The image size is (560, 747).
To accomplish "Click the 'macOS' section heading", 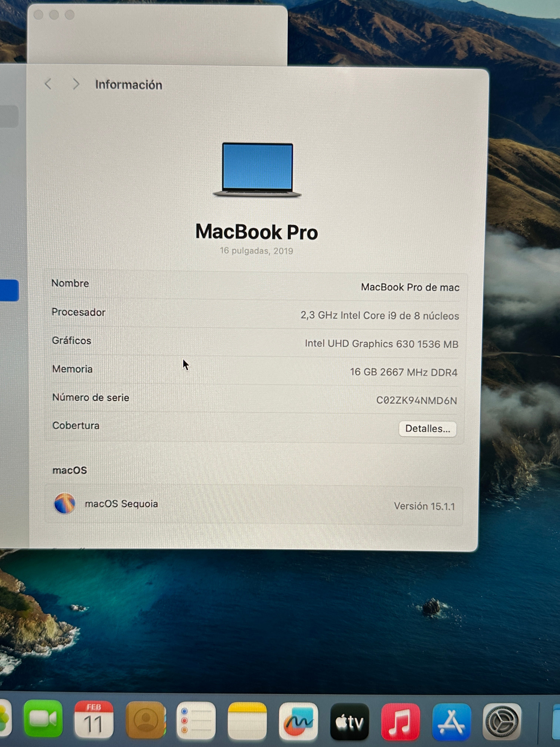I will [70, 470].
